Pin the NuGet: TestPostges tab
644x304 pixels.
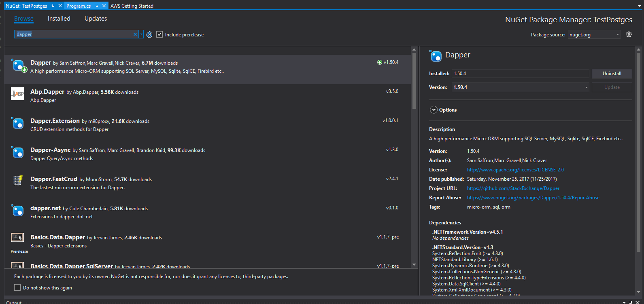(53, 6)
